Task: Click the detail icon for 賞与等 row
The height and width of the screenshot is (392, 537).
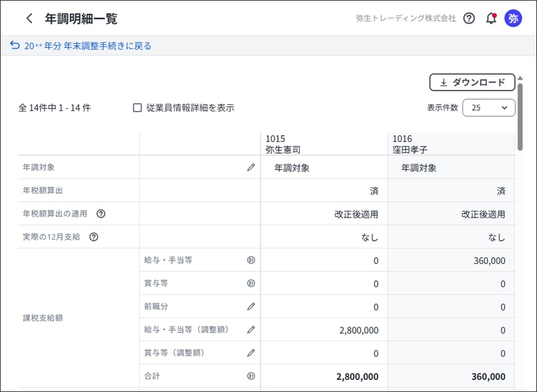Action: pyautogui.click(x=251, y=283)
